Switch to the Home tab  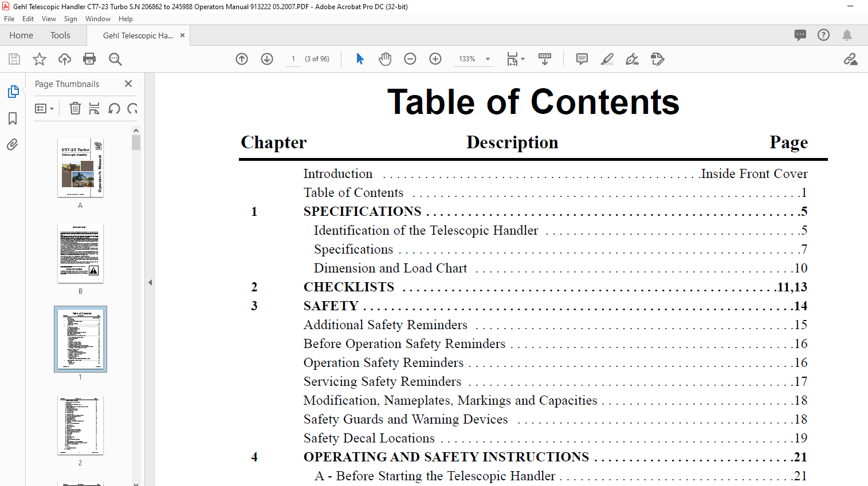[x=21, y=35]
